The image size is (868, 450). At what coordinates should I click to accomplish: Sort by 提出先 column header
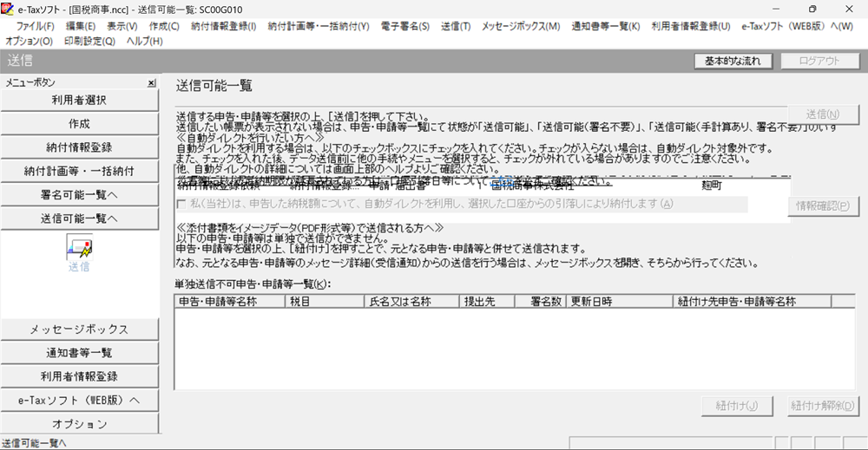coord(487,301)
